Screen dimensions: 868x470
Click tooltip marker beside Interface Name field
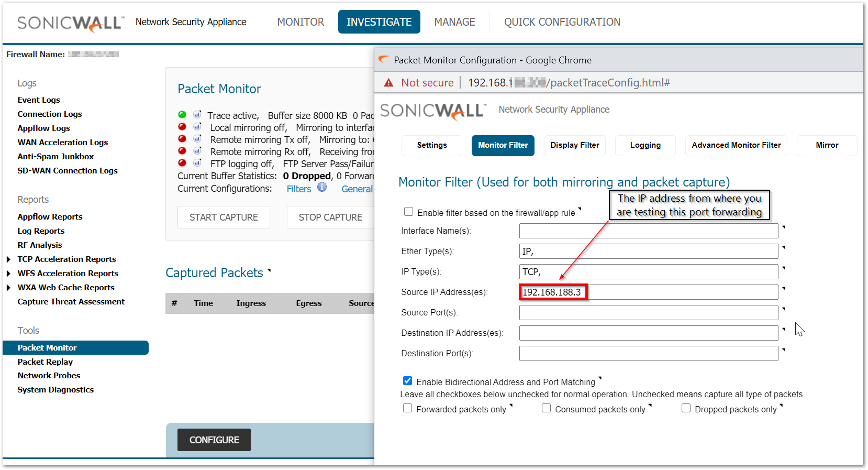[784, 227]
